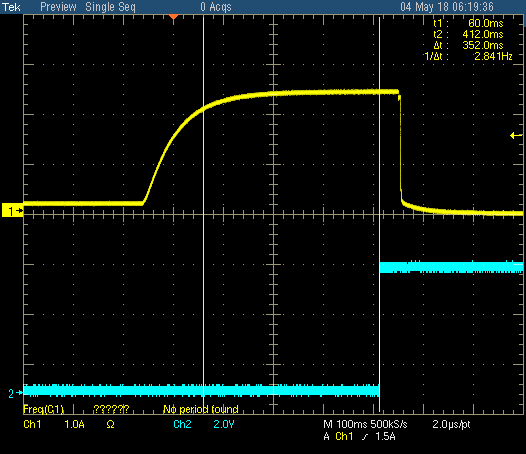Click the 1.5A trigger level value

(x=385, y=436)
